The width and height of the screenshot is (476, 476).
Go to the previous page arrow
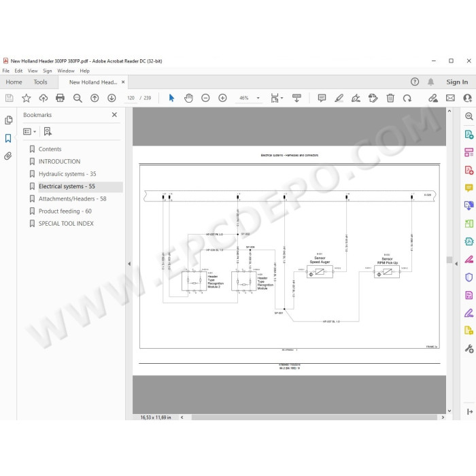pos(95,98)
